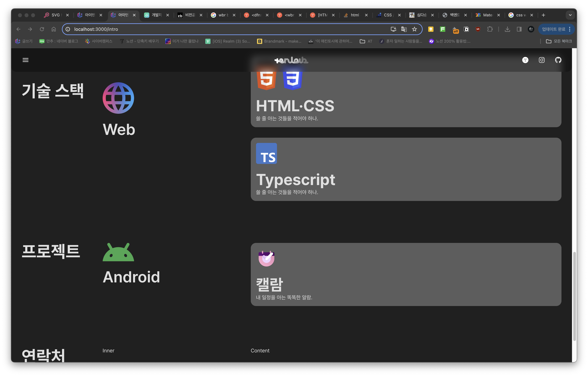
Task: Click the Instagram icon in header
Action: tap(542, 60)
